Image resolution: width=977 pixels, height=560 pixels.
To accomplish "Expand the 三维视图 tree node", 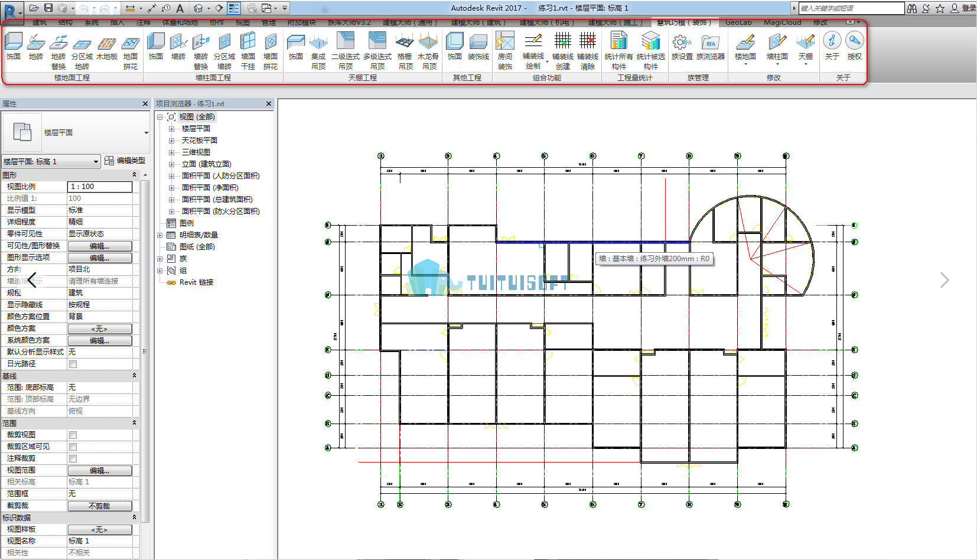I will [x=171, y=152].
